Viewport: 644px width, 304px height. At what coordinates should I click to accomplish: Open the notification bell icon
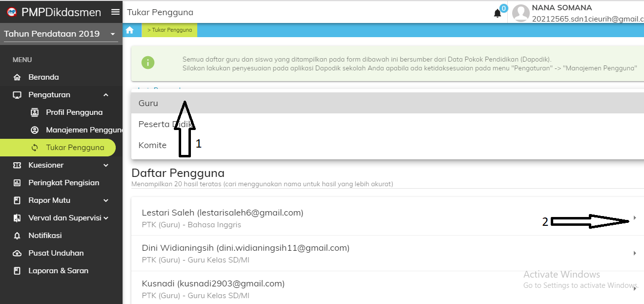point(498,14)
